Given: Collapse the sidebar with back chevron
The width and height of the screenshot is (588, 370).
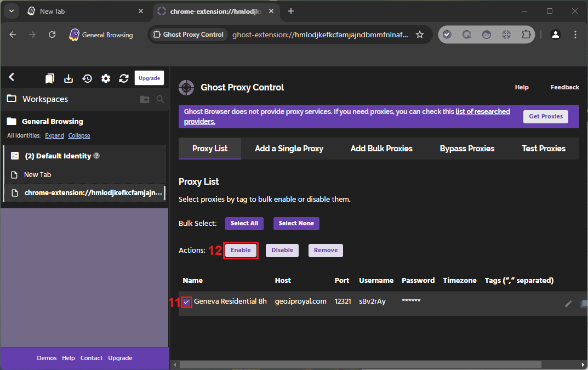Looking at the screenshot, I should 12,77.
